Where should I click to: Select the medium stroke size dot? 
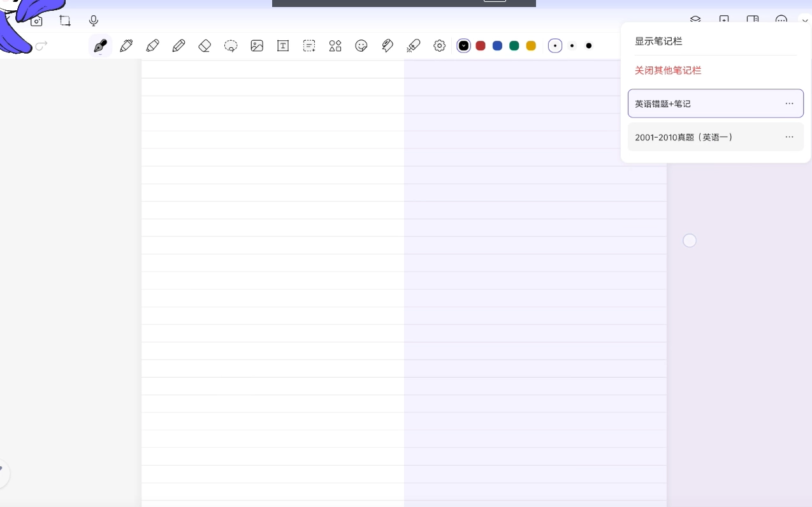tap(572, 46)
